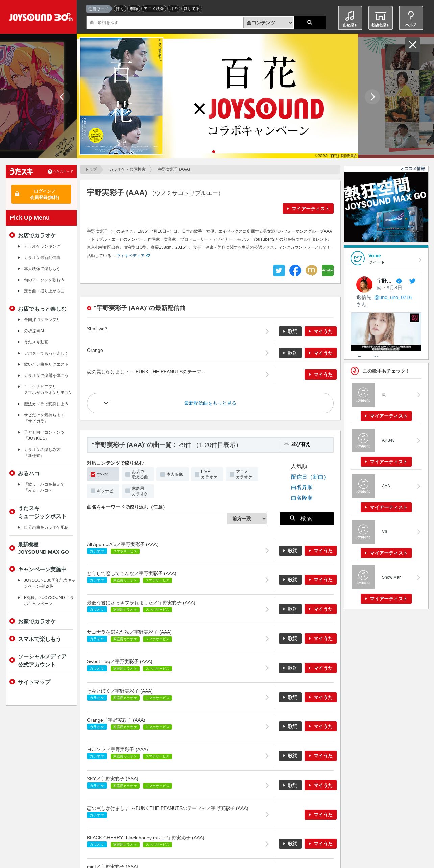Click the chevron on Shall we? row
This screenshot has height=868, width=434.
pos(267,331)
